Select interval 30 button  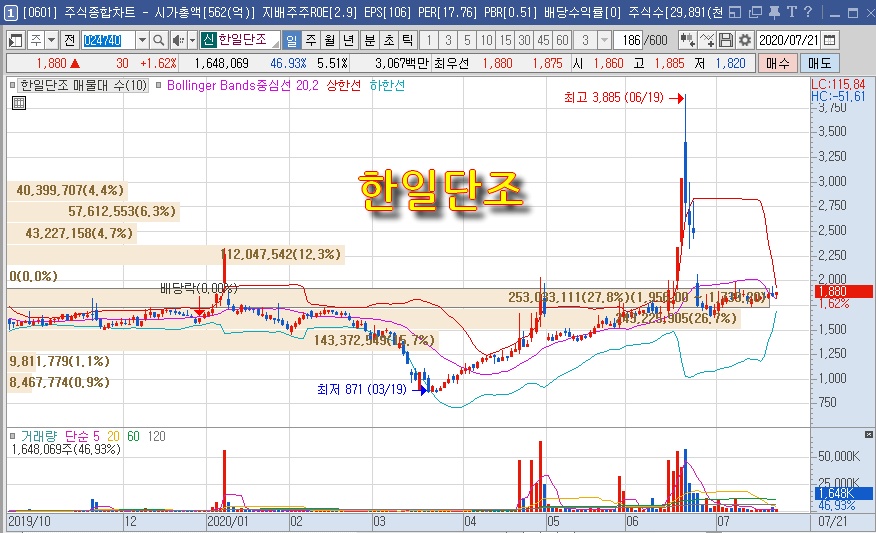coord(524,40)
